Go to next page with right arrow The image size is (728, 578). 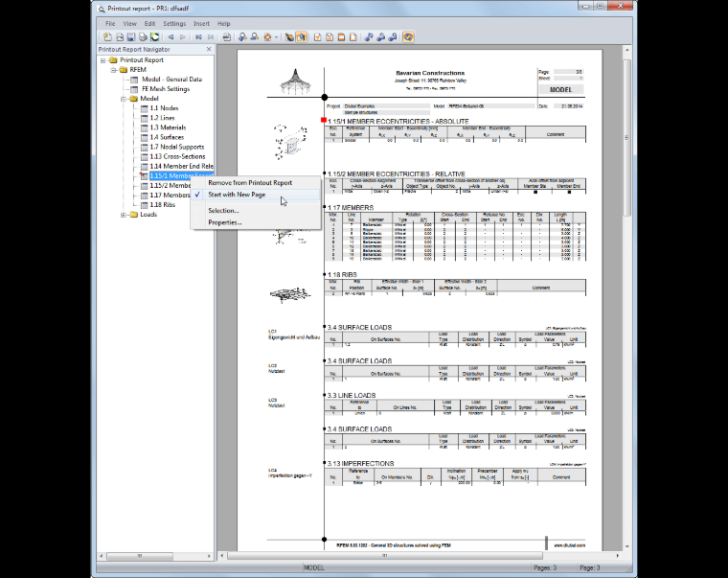click(183, 37)
